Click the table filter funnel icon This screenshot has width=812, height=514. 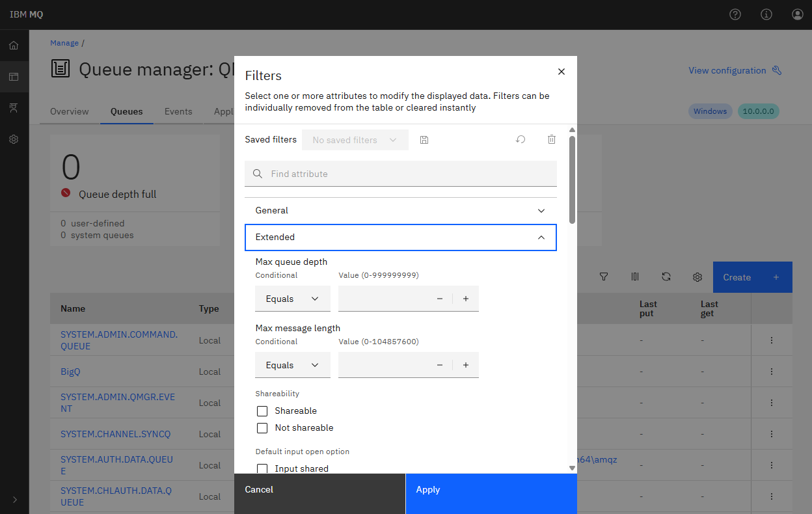[x=604, y=277]
